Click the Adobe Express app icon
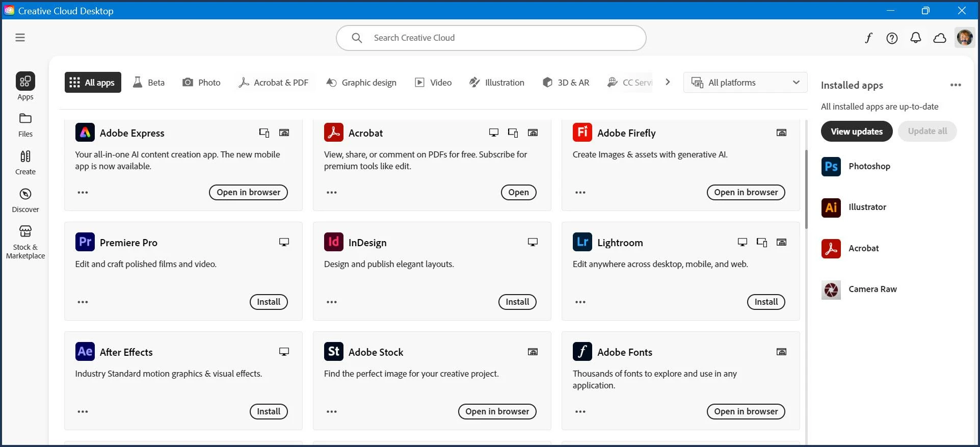 click(x=85, y=133)
